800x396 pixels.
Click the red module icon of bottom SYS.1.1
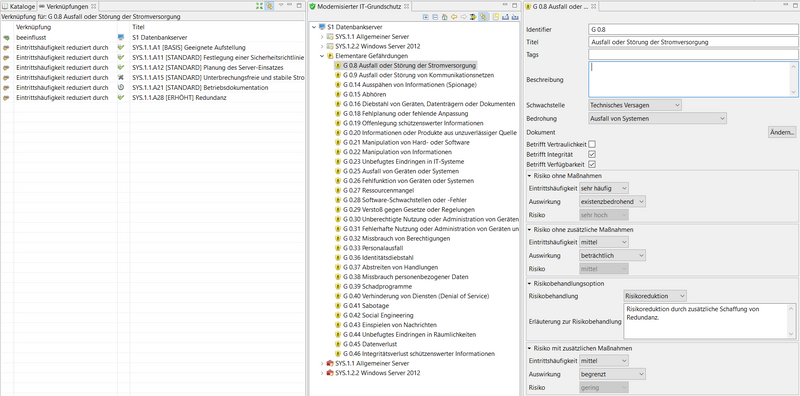tap(330, 363)
